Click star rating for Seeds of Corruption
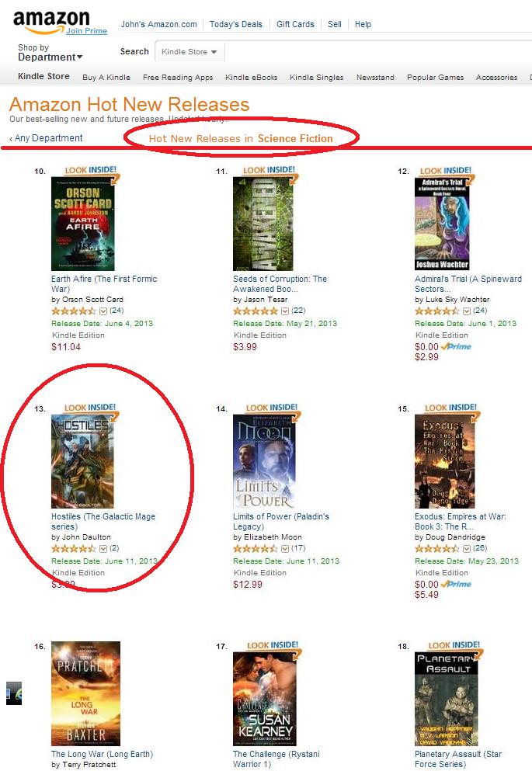 (256, 311)
